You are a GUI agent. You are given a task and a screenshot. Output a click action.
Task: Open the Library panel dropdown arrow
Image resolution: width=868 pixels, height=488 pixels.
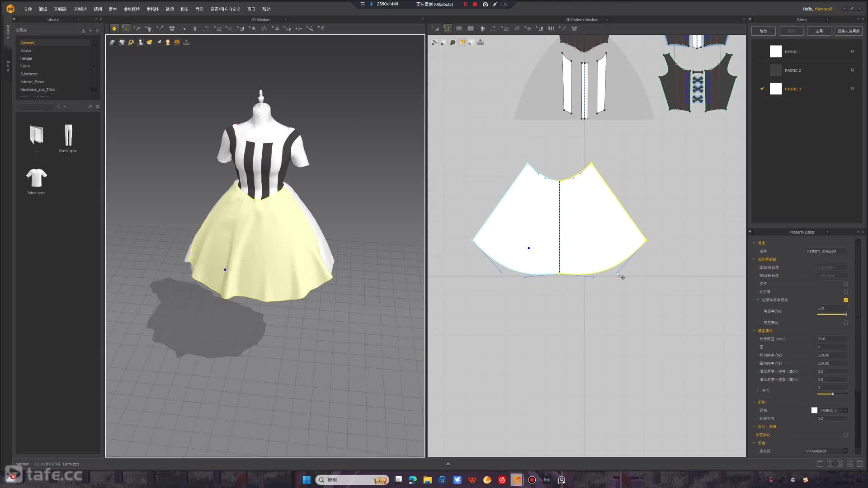click(x=78, y=20)
